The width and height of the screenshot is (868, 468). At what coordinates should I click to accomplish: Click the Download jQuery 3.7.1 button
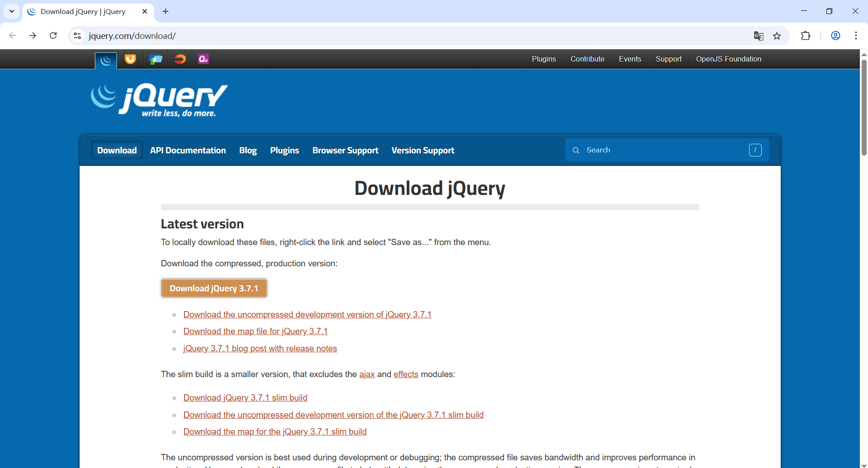point(214,288)
